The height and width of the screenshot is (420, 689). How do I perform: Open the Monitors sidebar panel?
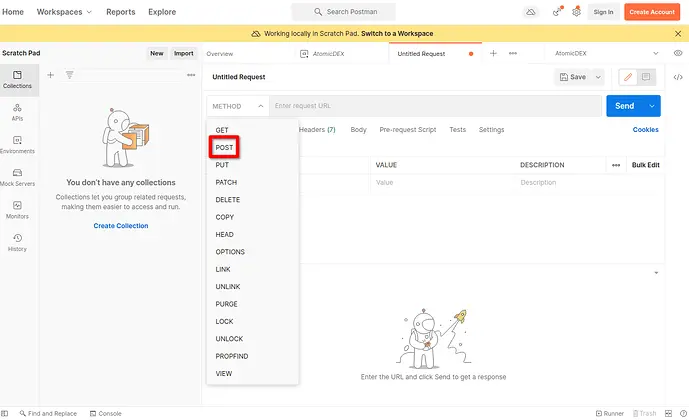tap(17, 209)
